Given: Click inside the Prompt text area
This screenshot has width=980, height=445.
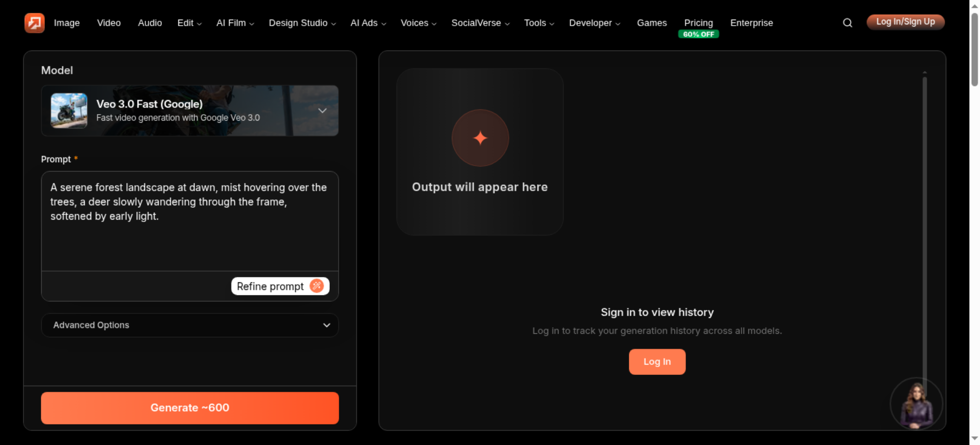Looking at the screenshot, I should [x=190, y=221].
